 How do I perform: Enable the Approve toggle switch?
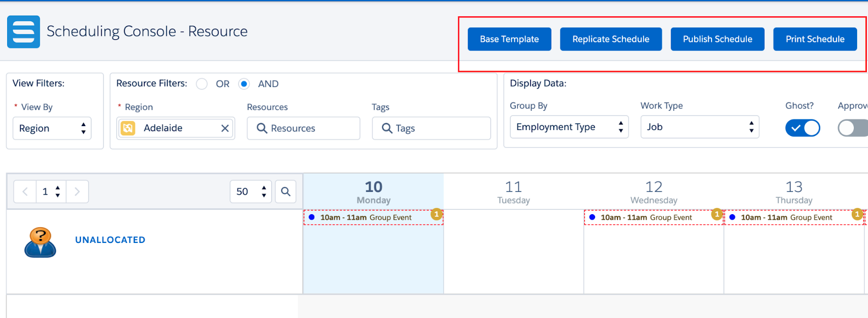click(x=853, y=128)
